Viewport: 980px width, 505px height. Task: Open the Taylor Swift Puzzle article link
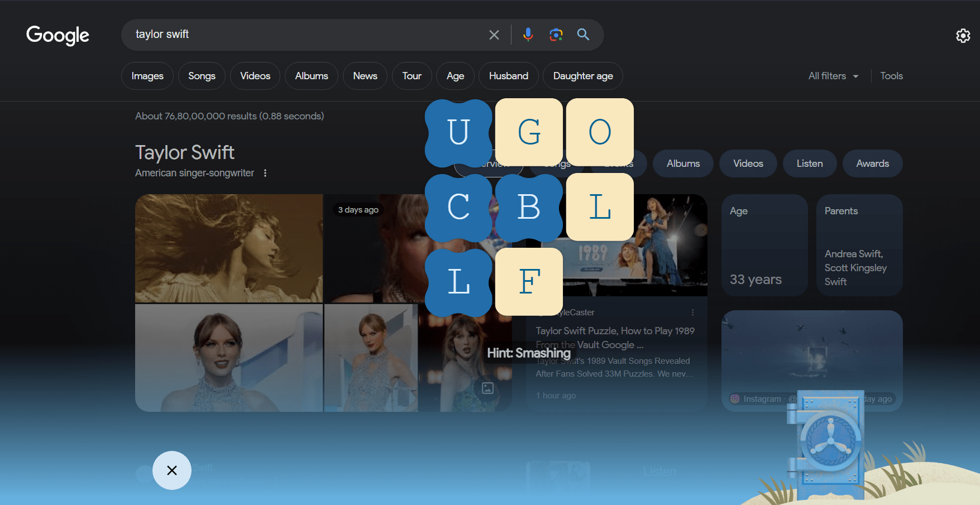click(615, 338)
